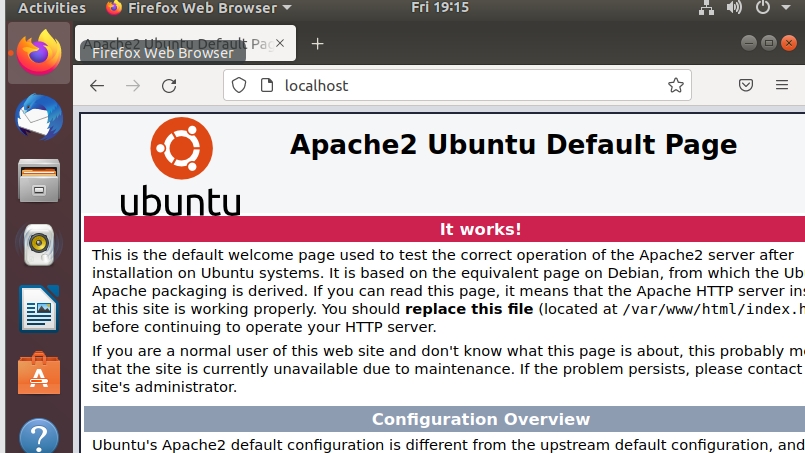Open the shield tracking protection icon
Image resolution: width=805 pixels, height=453 pixels.
click(x=239, y=85)
